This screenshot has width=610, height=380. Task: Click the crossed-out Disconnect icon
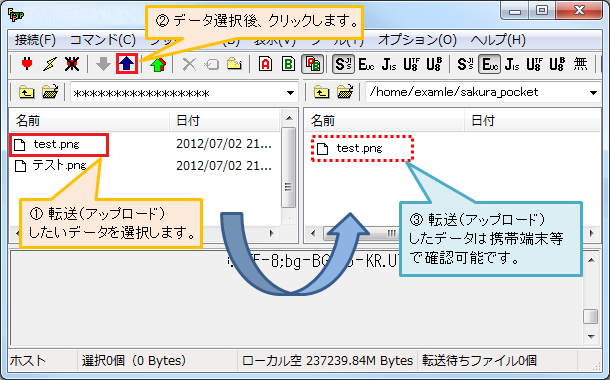[72, 64]
